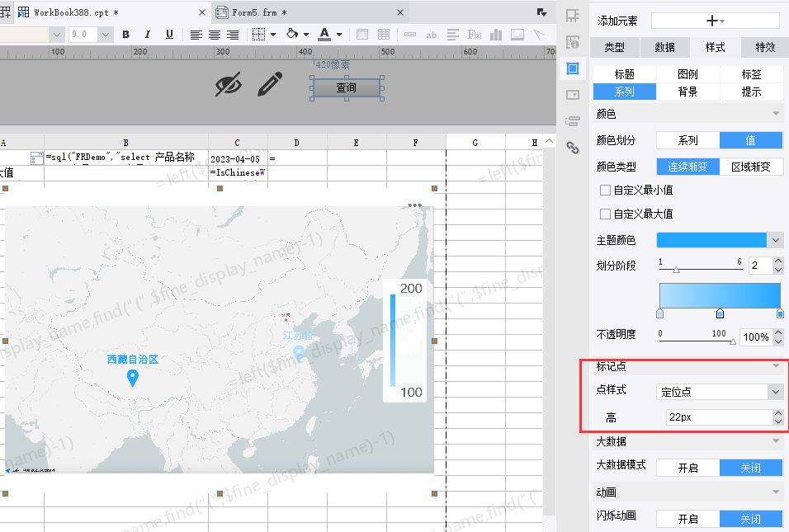Open the font color dropdown arrow

(339, 35)
